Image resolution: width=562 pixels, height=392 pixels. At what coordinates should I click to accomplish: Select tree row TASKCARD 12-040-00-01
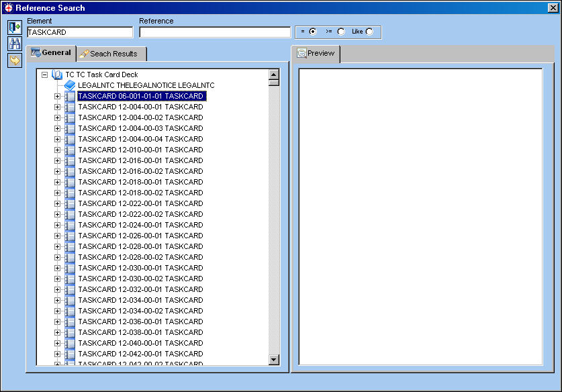[140, 343]
